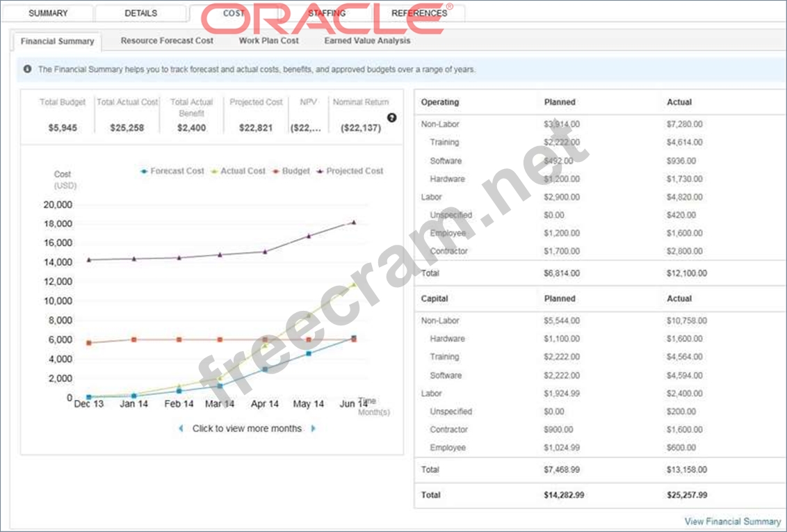The height and width of the screenshot is (532, 787).
Task: Click the Operating Training actual value $4,614.00
Action: point(685,143)
